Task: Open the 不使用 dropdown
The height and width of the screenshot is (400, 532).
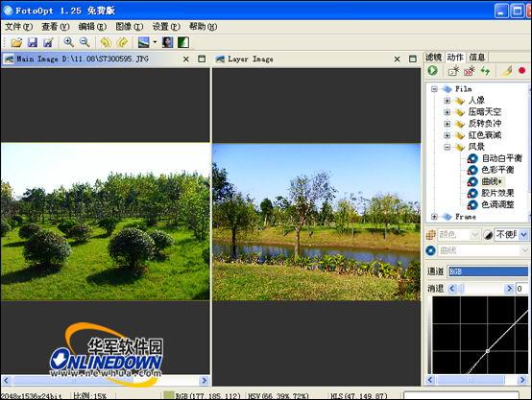Action: (x=524, y=235)
